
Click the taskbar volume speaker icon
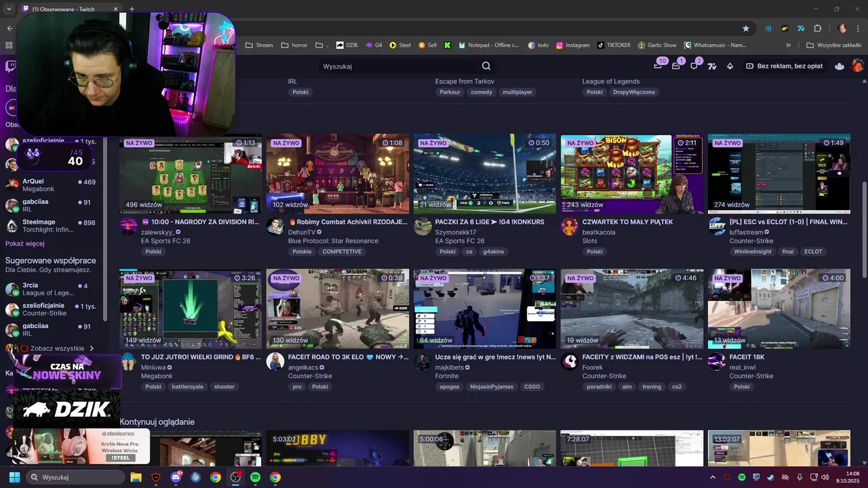(825, 477)
